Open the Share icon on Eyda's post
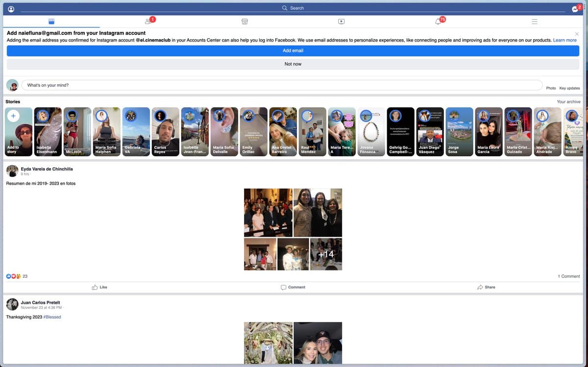 [486, 287]
